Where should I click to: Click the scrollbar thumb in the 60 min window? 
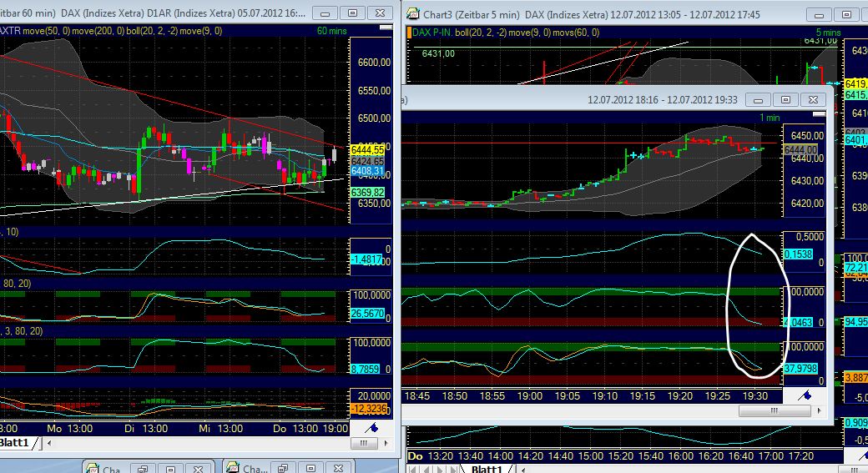[364, 443]
